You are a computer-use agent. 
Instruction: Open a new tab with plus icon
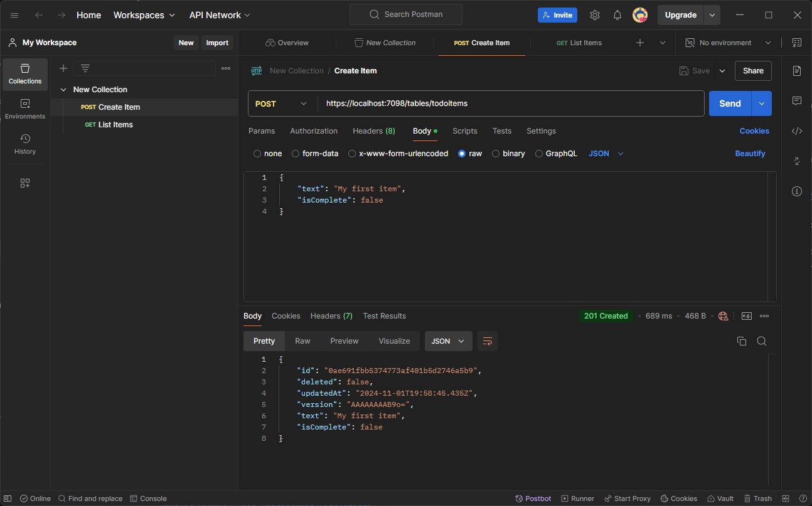pos(640,43)
